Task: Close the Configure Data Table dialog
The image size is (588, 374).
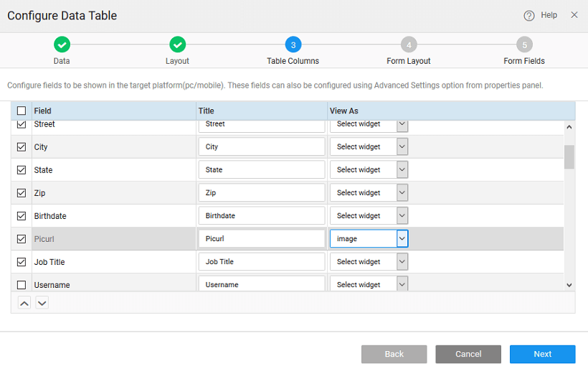Action: click(x=574, y=15)
